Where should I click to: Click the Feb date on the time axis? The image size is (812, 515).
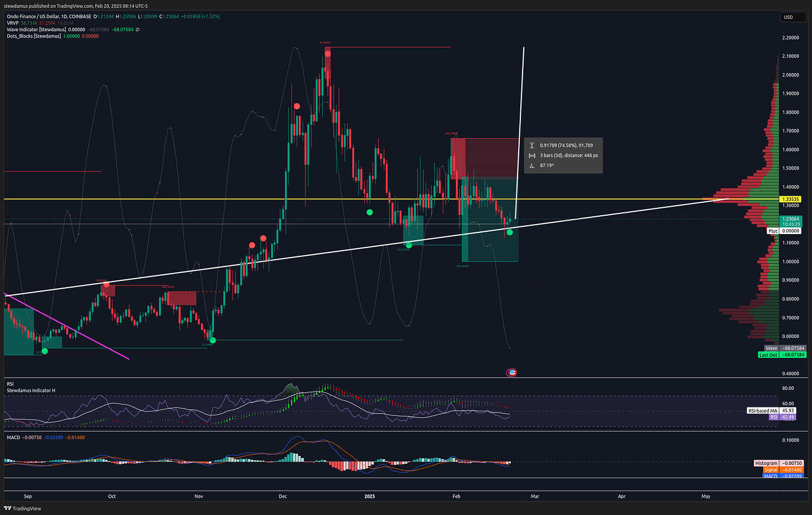(x=457, y=495)
